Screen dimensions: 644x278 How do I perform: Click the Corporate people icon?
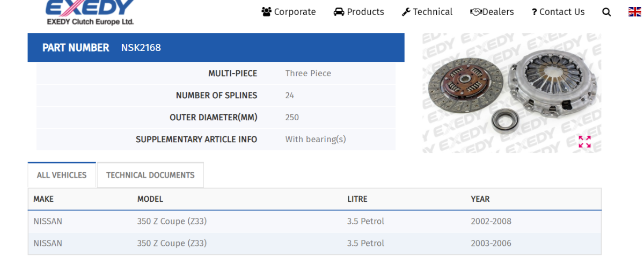[x=266, y=12]
